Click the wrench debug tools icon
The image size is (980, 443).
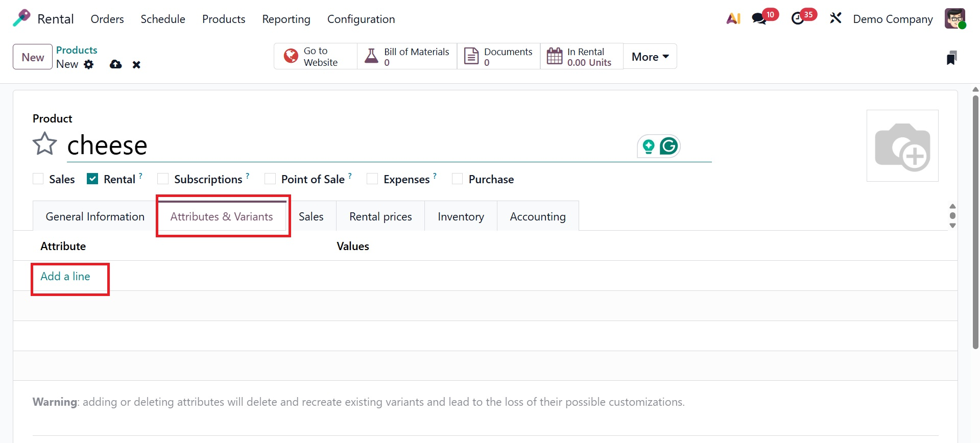point(835,19)
